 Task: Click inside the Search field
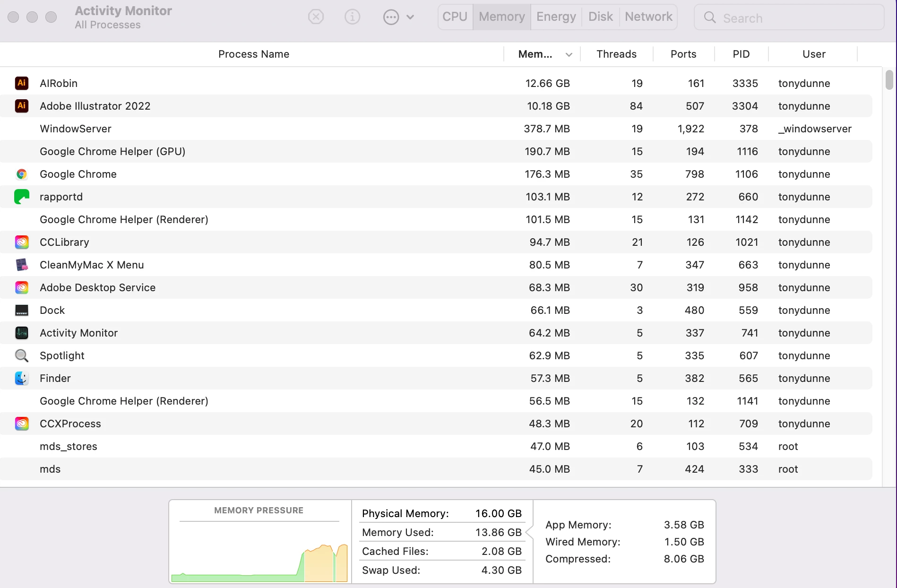(789, 17)
